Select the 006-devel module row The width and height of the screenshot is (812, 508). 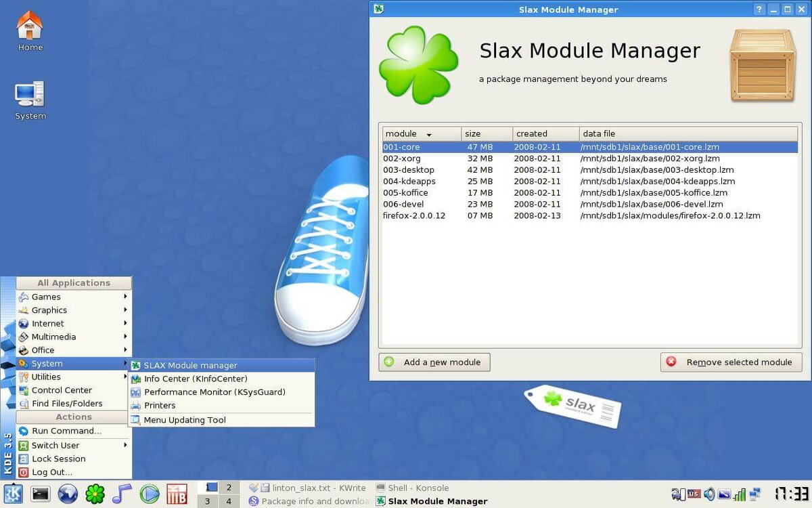click(590, 204)
